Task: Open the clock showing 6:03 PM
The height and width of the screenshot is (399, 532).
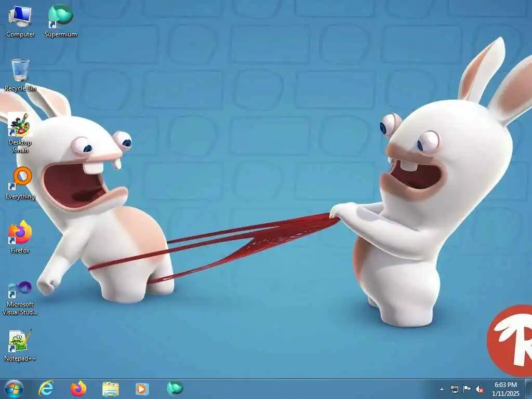Action: coord(506,389)
